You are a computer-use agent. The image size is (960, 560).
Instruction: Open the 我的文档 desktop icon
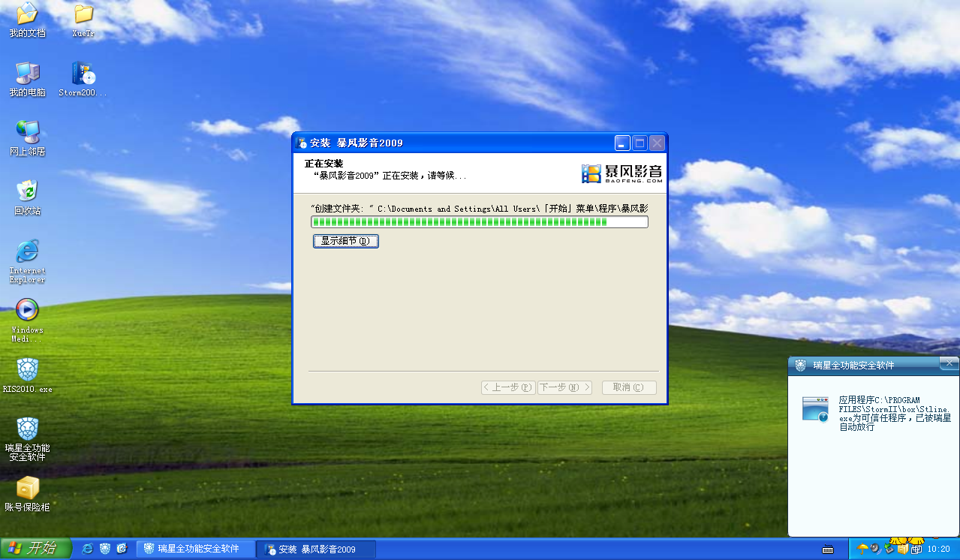click(x=27, y=21)
